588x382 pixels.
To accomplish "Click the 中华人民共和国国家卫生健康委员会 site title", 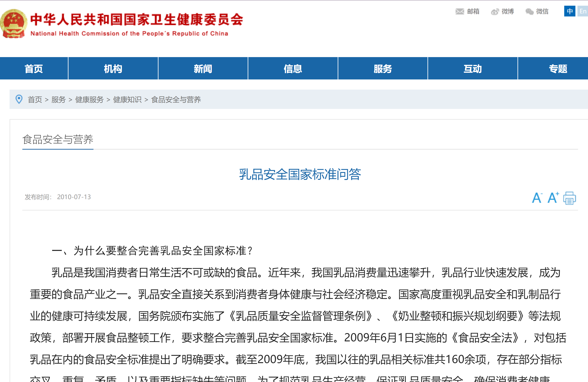I will 137,19.
